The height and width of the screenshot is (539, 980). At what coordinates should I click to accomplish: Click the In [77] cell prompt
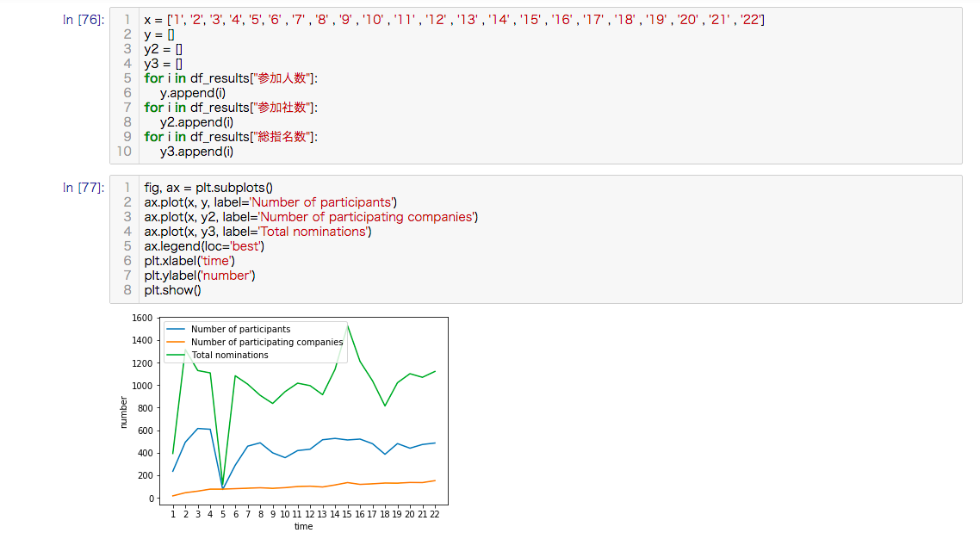[x=84, y=188]
